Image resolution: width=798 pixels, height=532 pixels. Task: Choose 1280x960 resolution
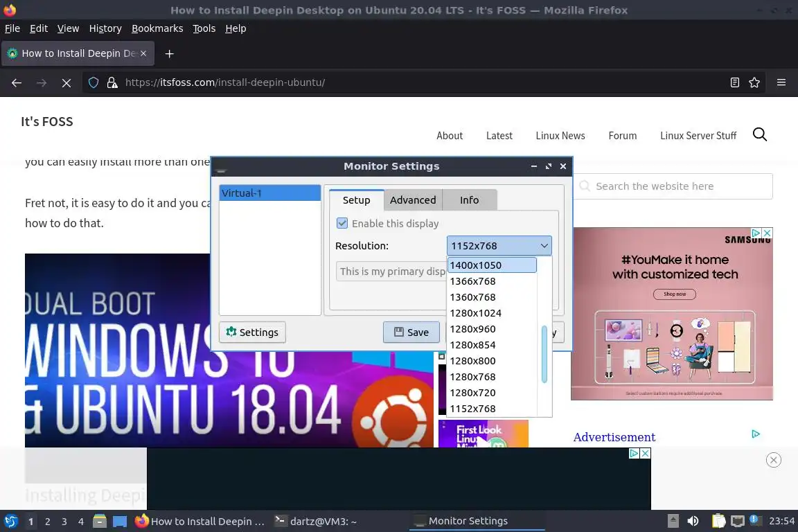492,329
